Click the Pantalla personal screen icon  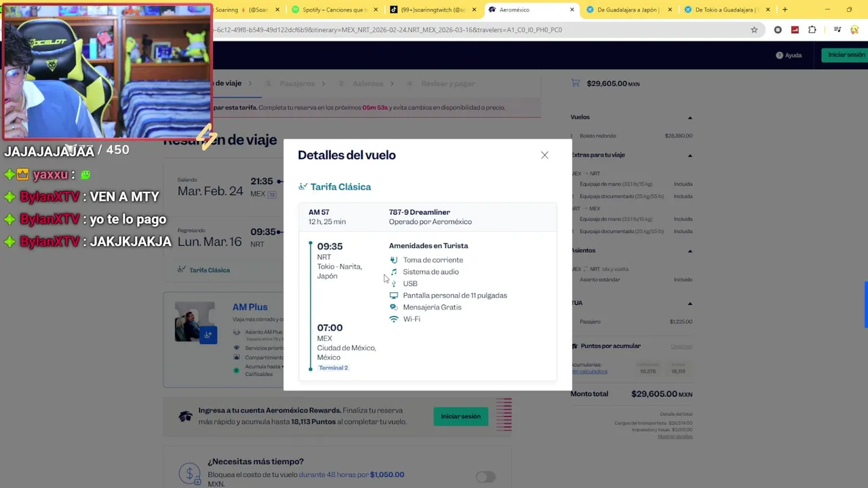(x=393, y=296)
